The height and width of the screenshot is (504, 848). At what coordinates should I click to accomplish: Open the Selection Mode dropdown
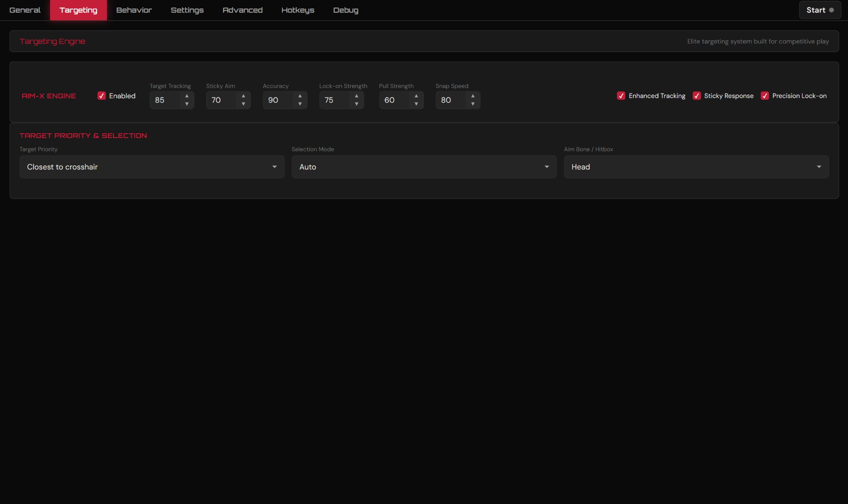pyautogui.click(x=424, y=167)
